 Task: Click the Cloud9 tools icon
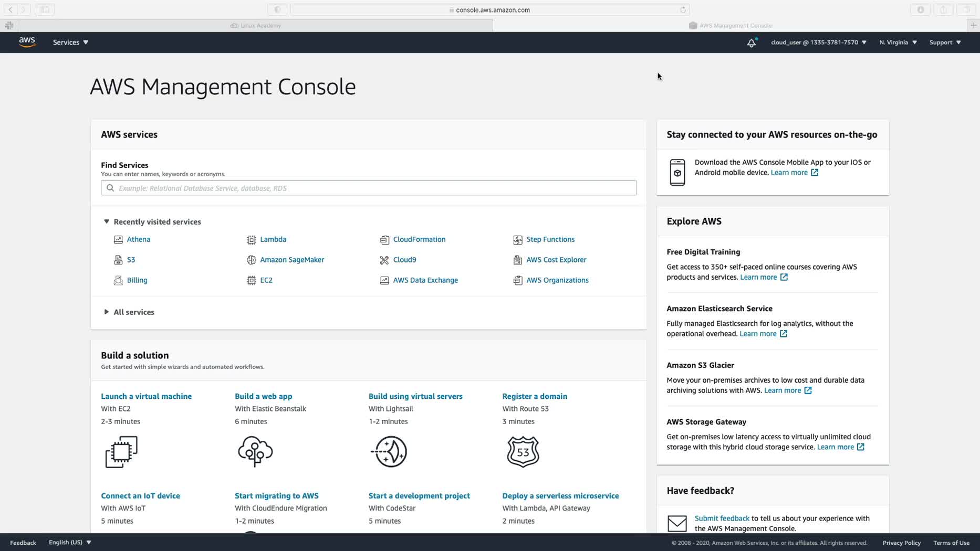click(384, 260)
